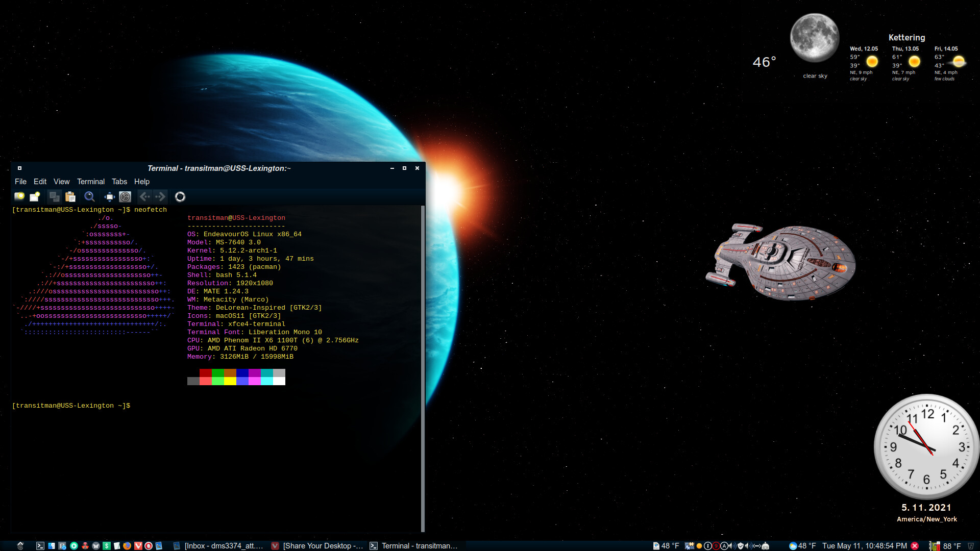Click the Paste clipboard icon

70,196
